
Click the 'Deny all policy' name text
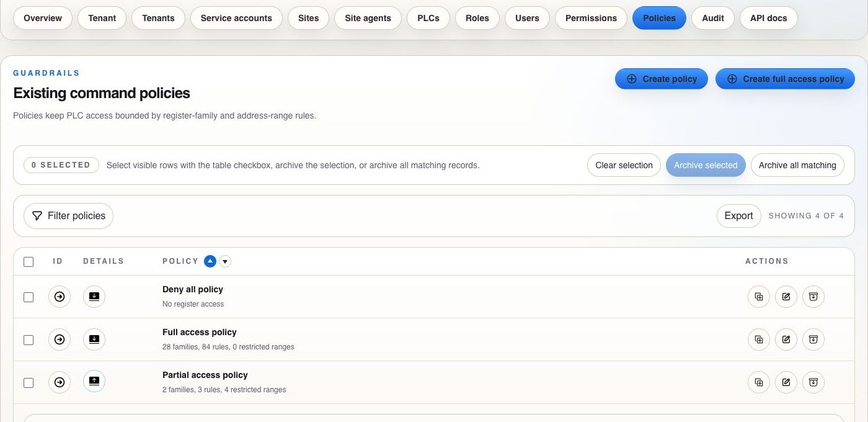[193, 289]
